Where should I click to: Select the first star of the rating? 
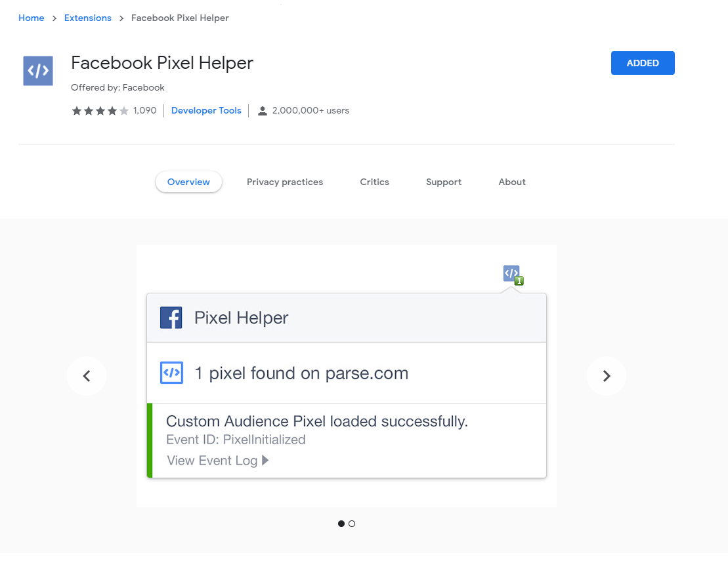click(x=75, y=110)
